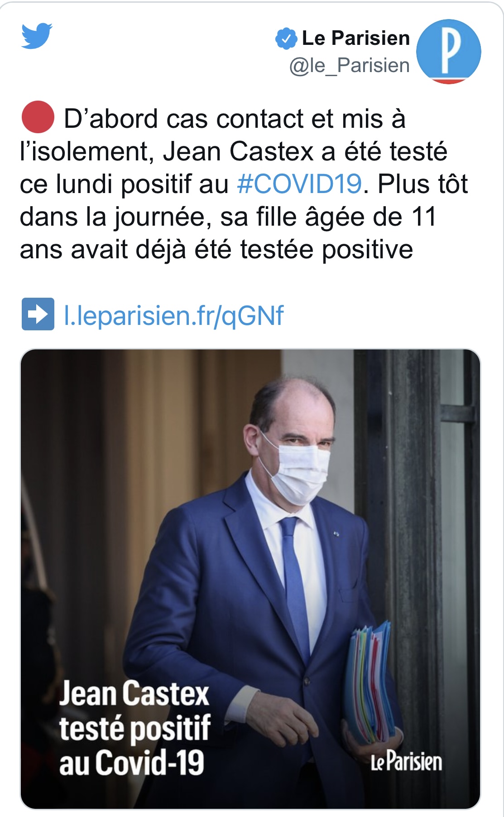Click the Le Parisien watermark on photo
Viewport: 504px width, 817px height.
point(406,762)
